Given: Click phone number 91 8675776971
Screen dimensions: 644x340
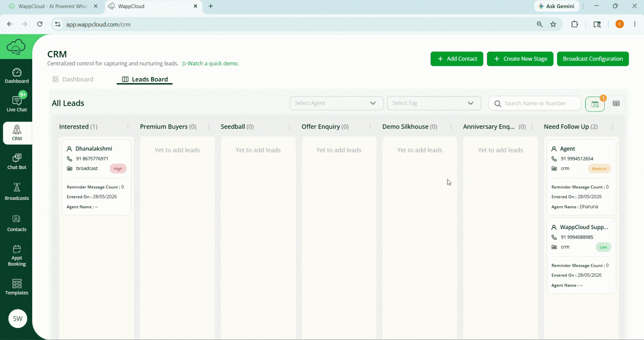Looking at the screenshot, I should pos(92,159).
